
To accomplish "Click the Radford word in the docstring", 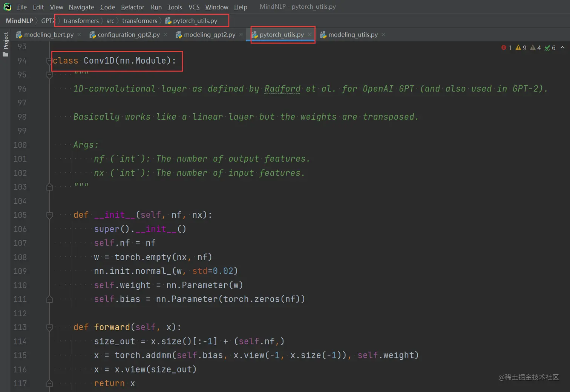I will point(282,89).
